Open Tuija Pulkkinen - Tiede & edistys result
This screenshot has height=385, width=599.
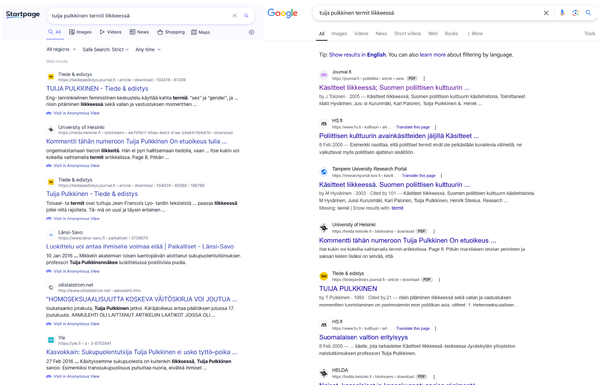tap(92, 194)
